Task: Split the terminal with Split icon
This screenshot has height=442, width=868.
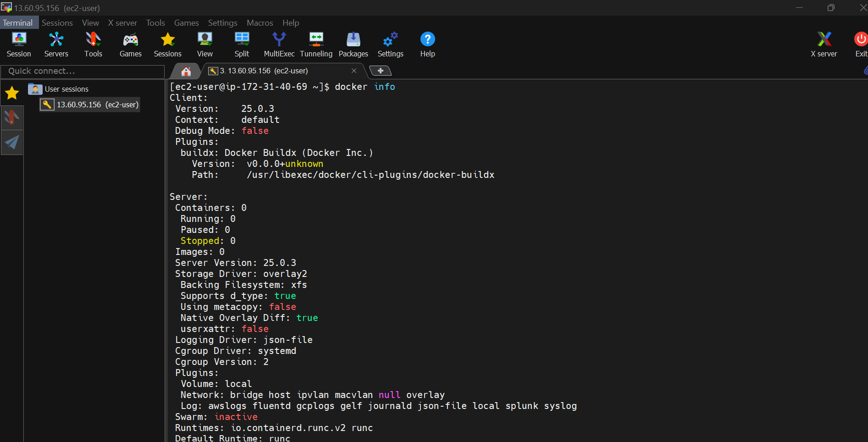Action: (x=242, y=44)
